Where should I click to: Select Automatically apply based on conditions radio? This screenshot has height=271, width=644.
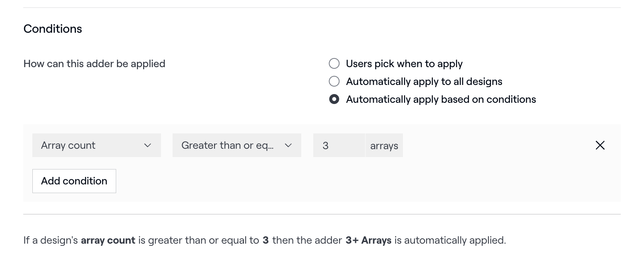click(334, 99)
